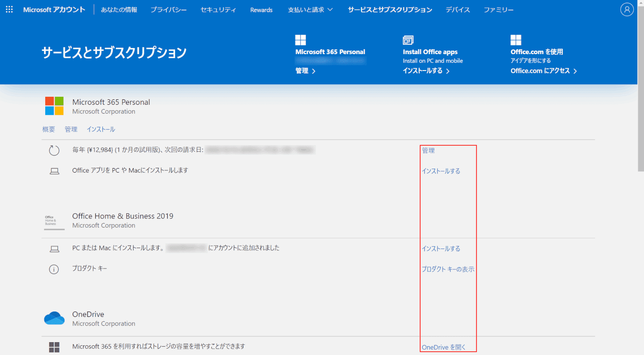This screenshot has height=355, width=644.
Task: Go to Microsoft アカウント home link
Action: [54, 10]
